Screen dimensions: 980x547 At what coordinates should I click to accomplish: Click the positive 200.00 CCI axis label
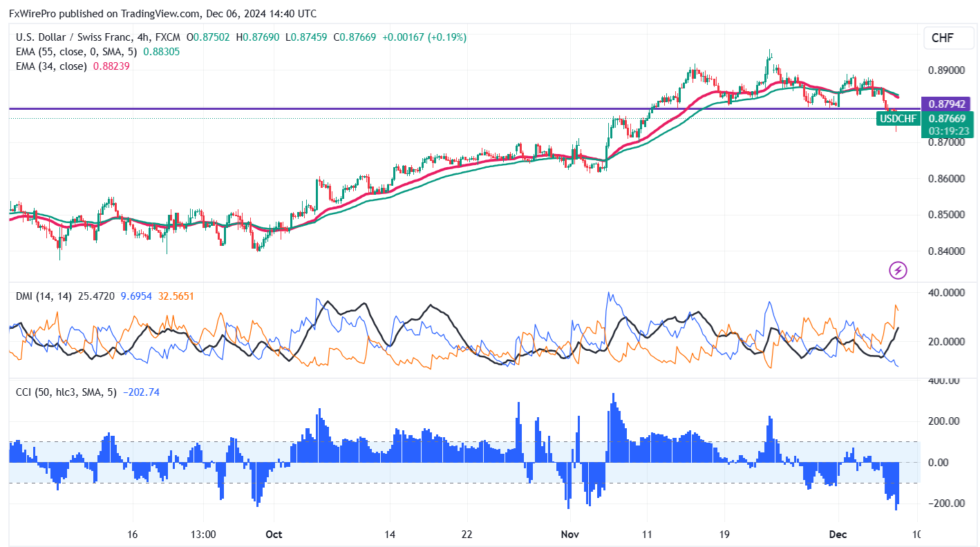pos(943,421)
